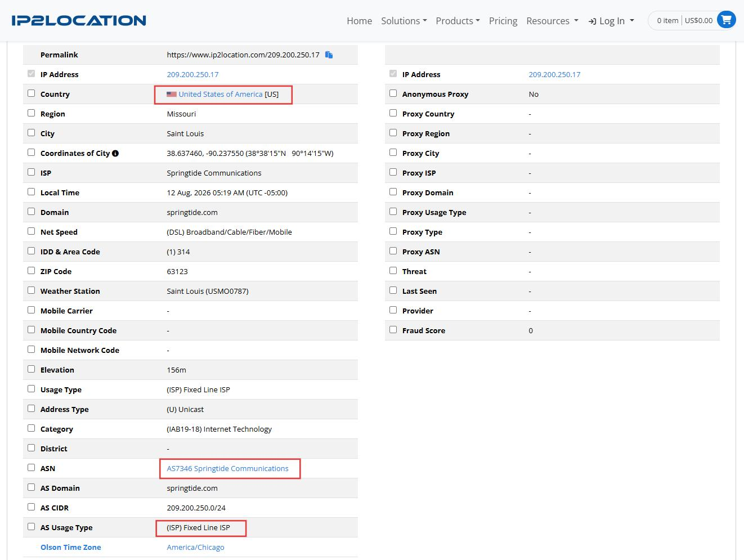Screen dimensions: 744x560
Task: Select the ZIP Code checkbox
Action: pos(32,271)
